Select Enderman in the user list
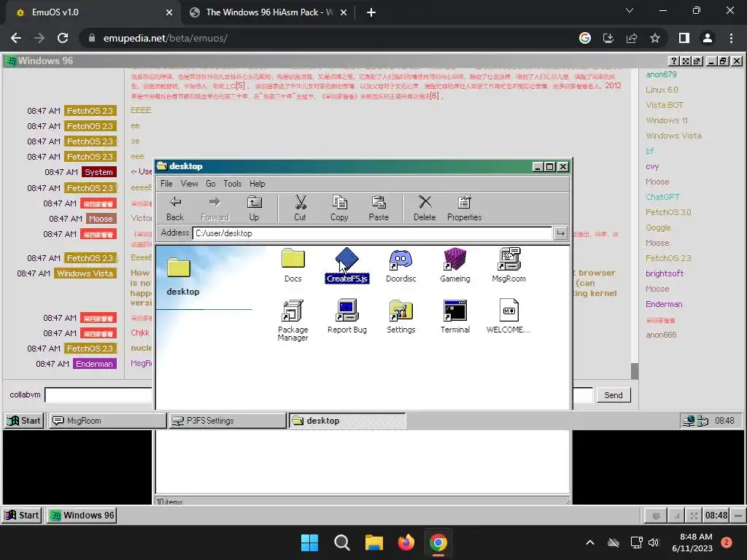747x560 pixels. pyautogui.click(x=664, y=304)
